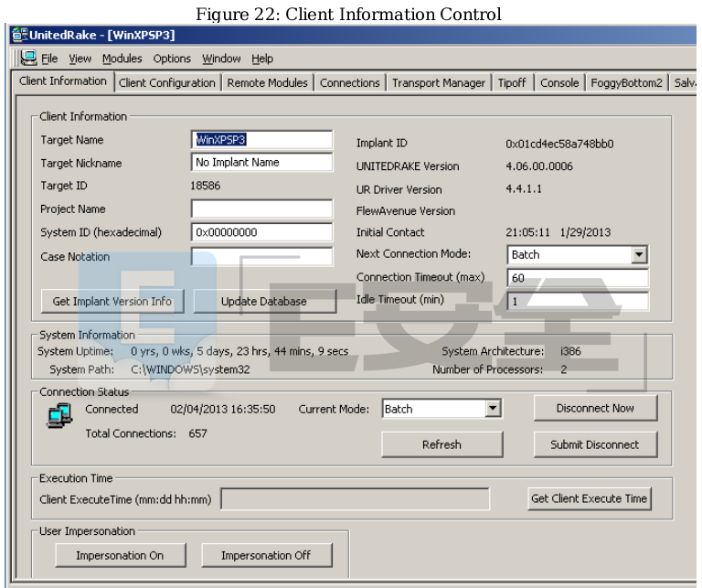Click the UnitedRake title bar application icon

click(x=20, y=35)
